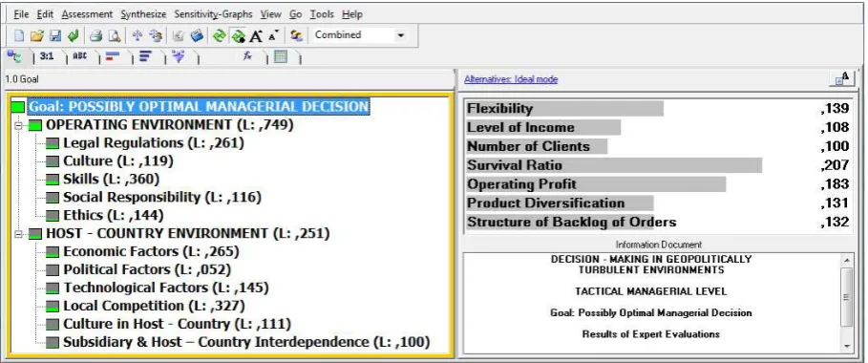Click the alternatives pane icon at top right
Screen dimensions: 868x363
tap(842, 79)
